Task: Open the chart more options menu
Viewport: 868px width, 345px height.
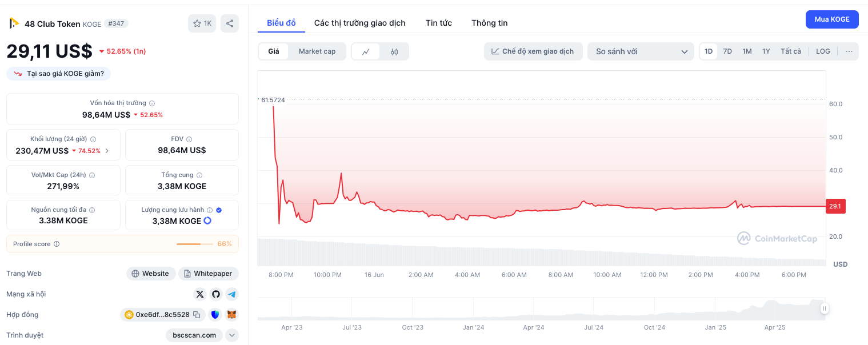Action: point(849,51)
